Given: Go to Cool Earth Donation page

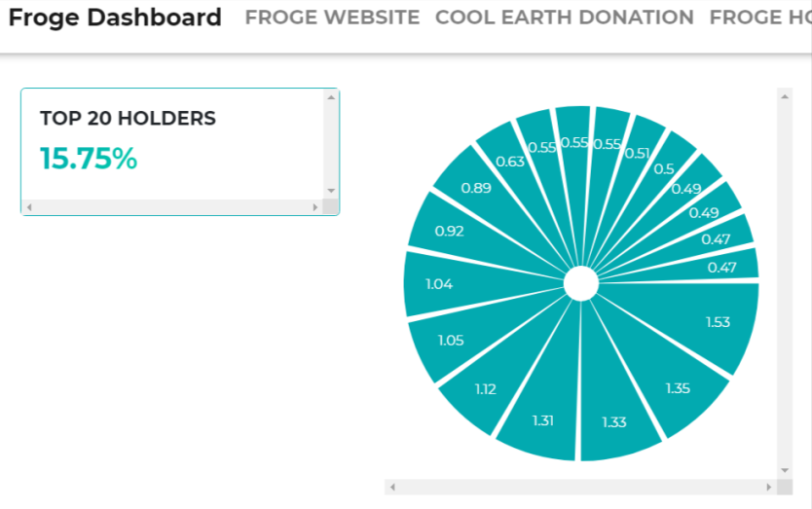Looking at the screenshot, I should pos(565,18).
